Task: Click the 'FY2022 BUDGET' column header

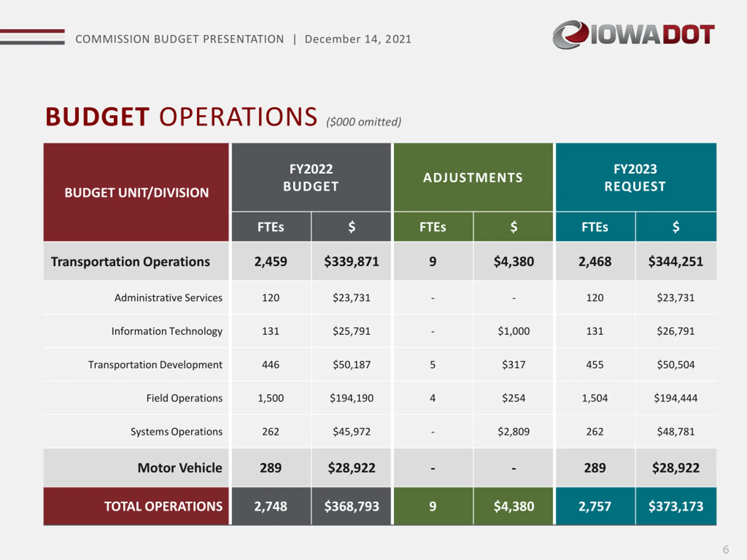Action: point(311,178)
